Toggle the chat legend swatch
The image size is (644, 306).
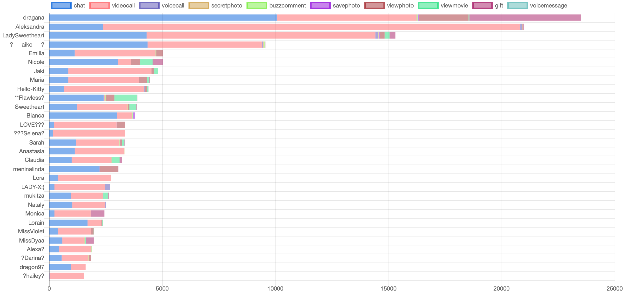(x=61, y=6)
